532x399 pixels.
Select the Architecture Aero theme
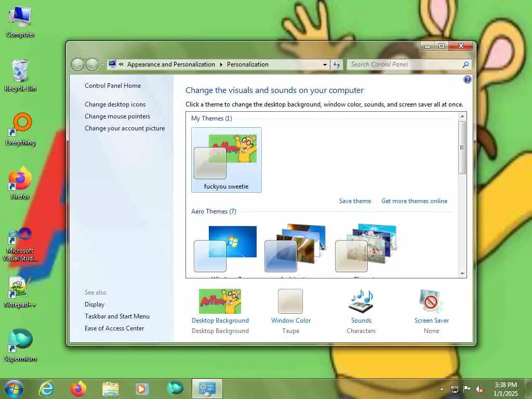coord(296,249)
